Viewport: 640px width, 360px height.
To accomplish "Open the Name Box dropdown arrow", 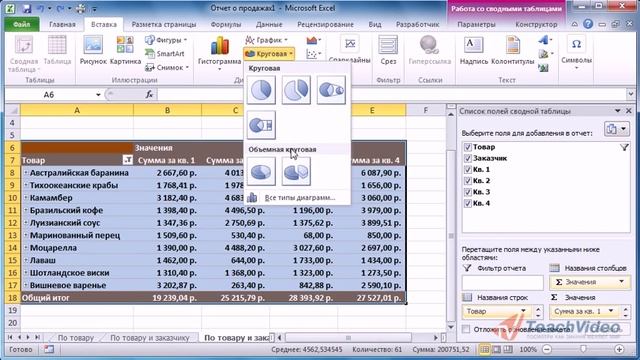I will [98, 95].
